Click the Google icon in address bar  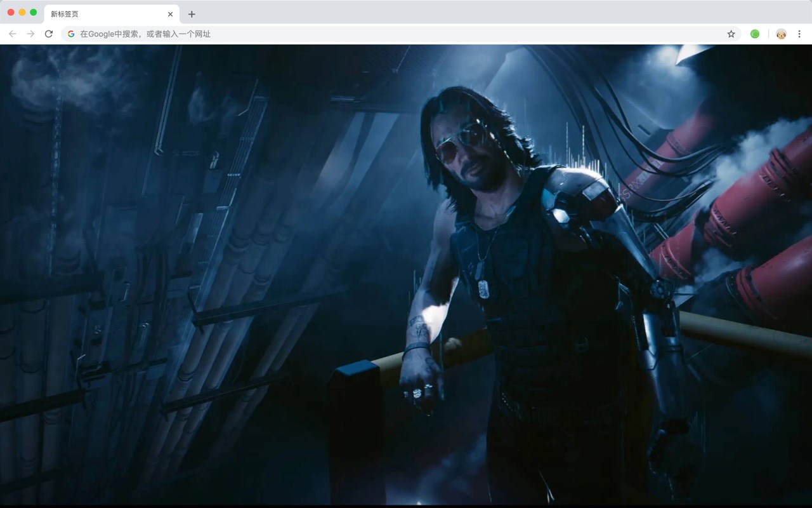(71, 34)
